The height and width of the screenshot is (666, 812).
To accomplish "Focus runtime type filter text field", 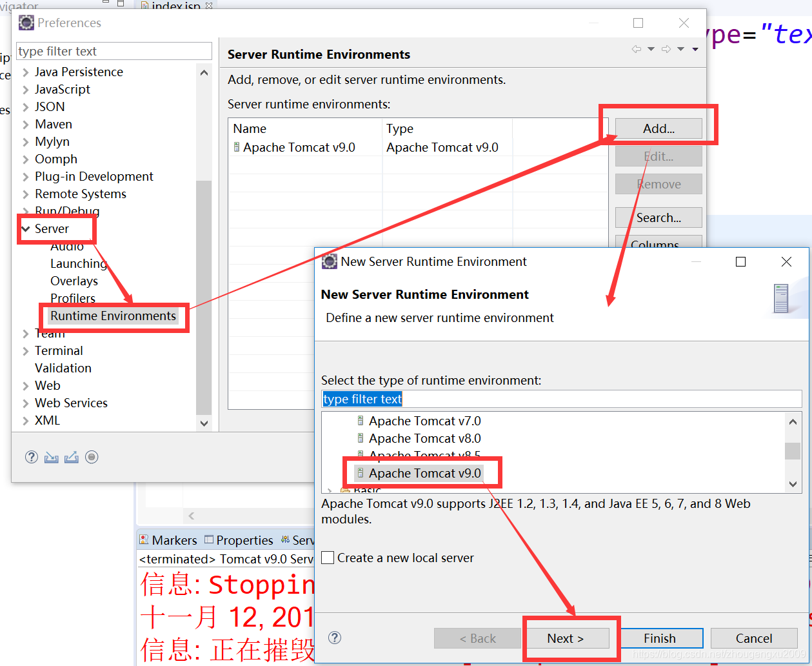I will coord(561,399).
